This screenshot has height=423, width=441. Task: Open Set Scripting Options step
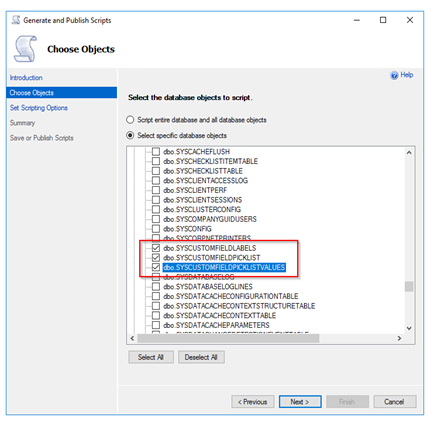(39, 108)
